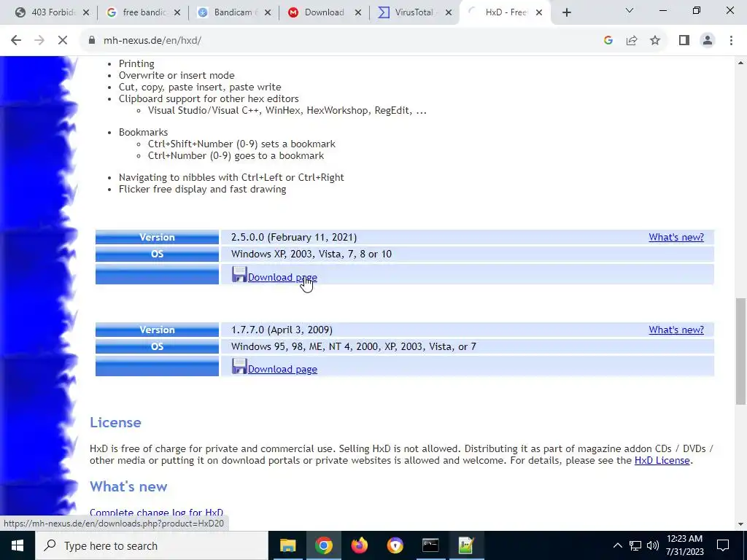Open Complete change log for HxD link
Image resolution: width=747 pixels, height=560 pixels.
156,513
